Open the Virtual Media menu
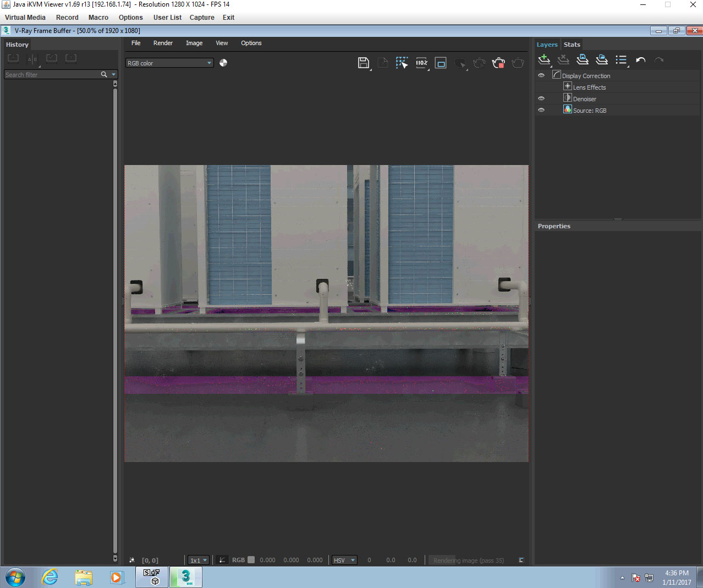 coord(25,18)
